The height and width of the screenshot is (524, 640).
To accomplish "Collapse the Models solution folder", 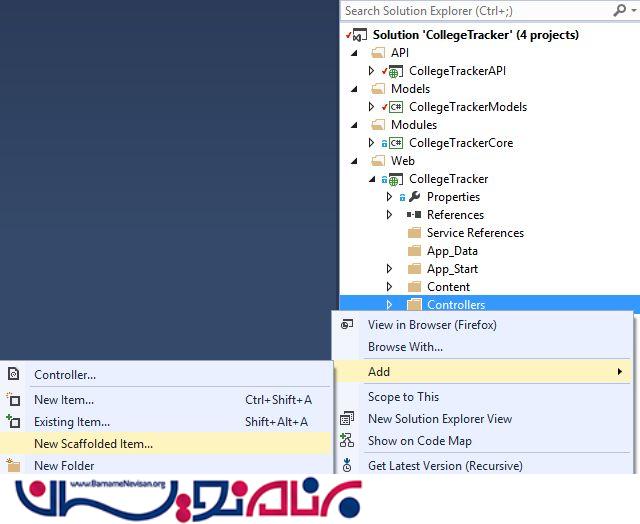I will (x=355, y=89).
